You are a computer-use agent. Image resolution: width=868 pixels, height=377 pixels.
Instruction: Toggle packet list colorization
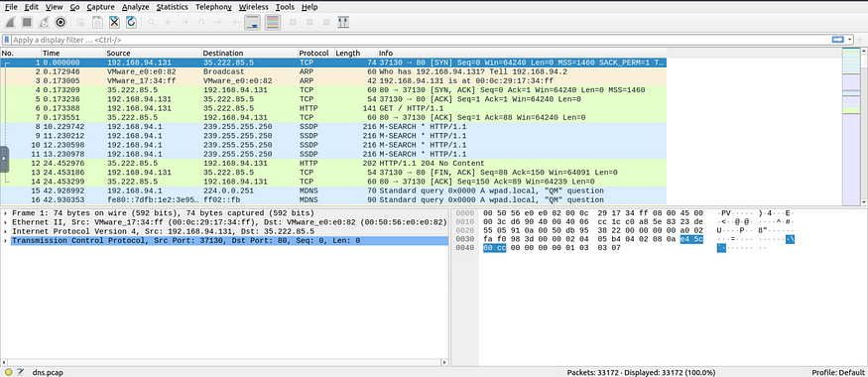coord(273,23)
